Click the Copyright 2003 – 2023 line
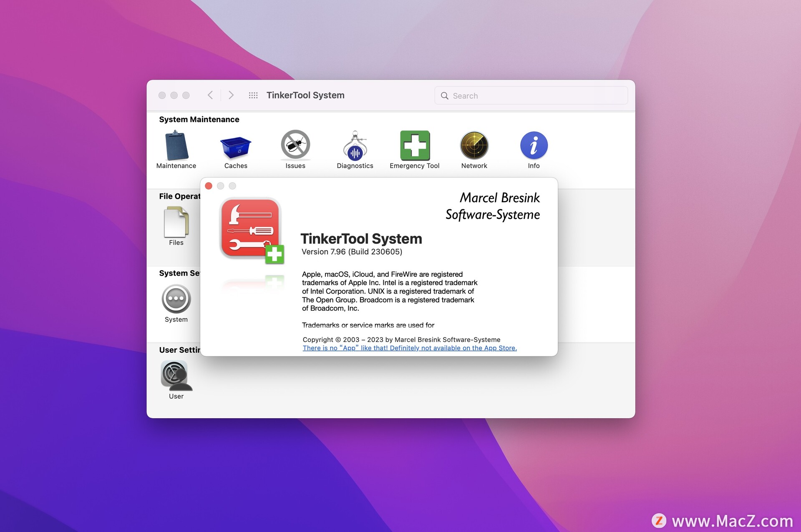 click(x=401, y=340)
